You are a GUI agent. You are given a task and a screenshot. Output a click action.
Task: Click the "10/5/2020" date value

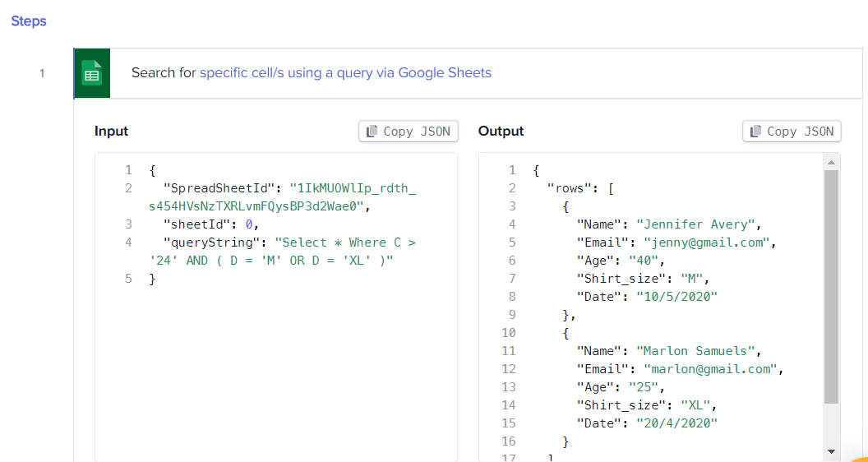tap(677, 297)
